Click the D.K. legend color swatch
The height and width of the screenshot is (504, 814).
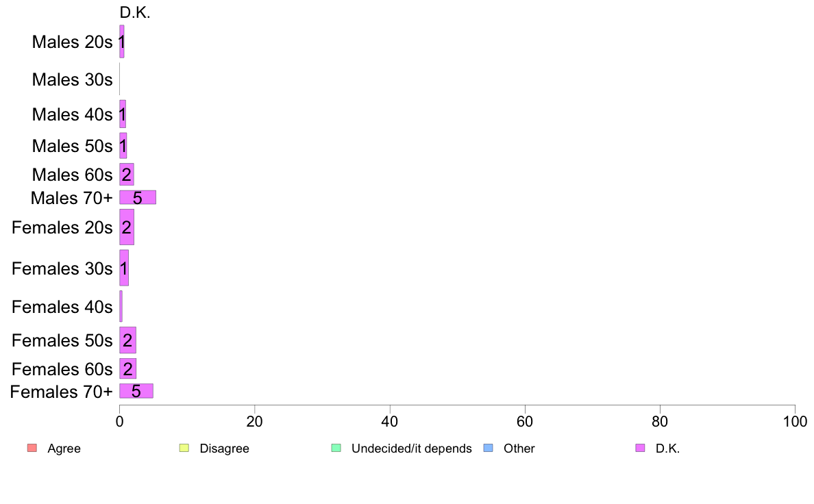tap(640, 448)
